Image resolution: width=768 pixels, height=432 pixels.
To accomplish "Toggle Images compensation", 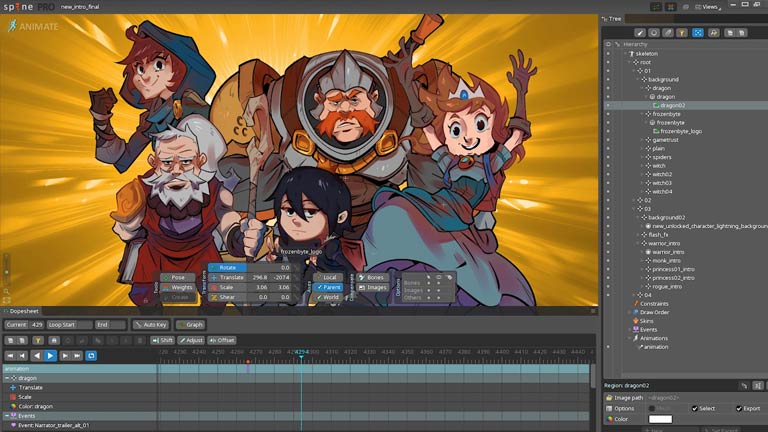I will click(x=372, y=288).
